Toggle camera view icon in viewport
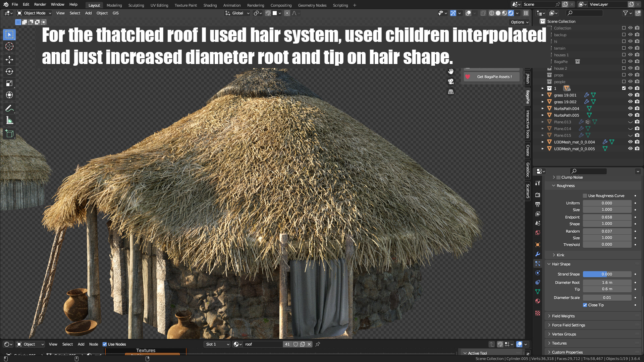Image resolution: width=644 pixels, height=362 pixels. point(451,81)
